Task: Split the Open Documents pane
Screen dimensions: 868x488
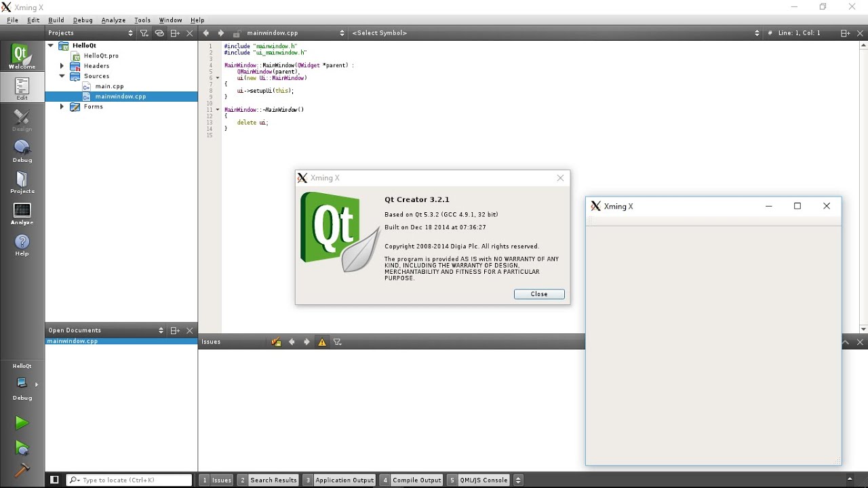Action: pyautogui.click(x=175, y=330)
